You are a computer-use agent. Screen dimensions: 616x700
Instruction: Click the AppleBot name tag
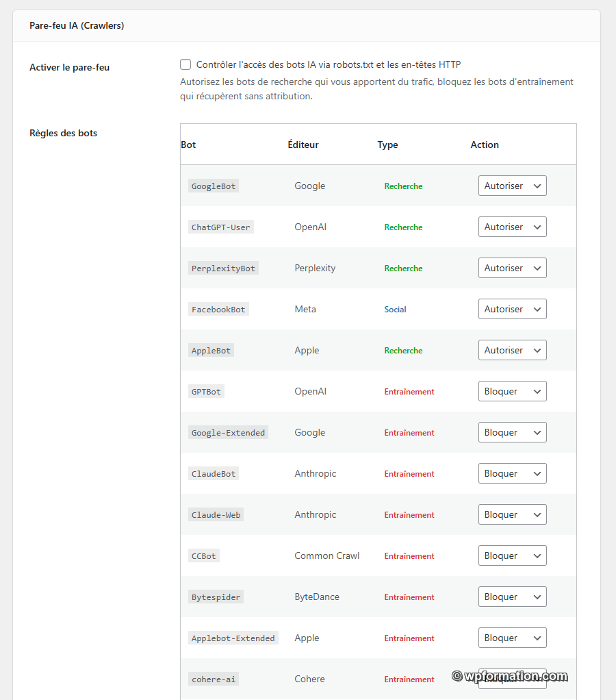pos(211,351)
